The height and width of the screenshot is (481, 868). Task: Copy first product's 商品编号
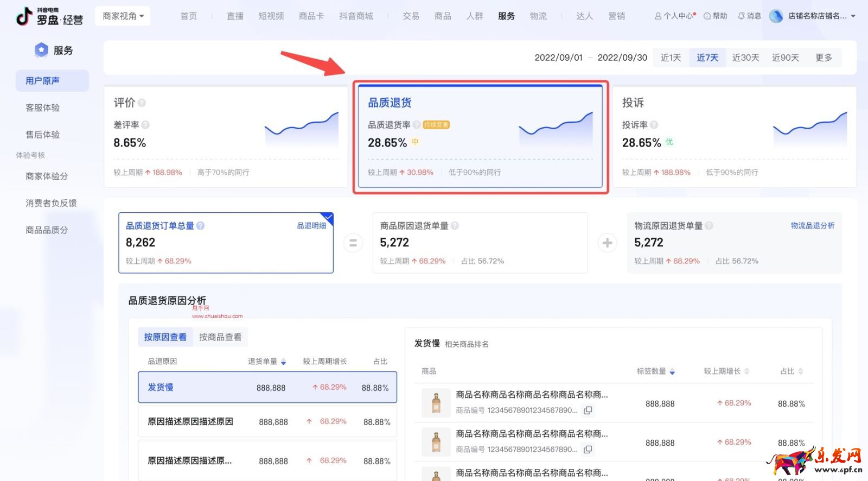(x=588, y=410)
